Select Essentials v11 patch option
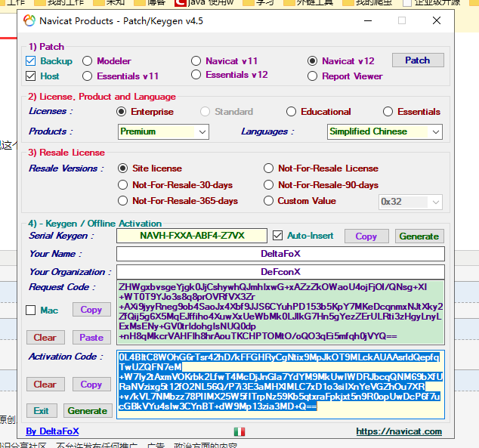Image resolution: width=479 pixels, height=448 pixels. coord(88,76)
